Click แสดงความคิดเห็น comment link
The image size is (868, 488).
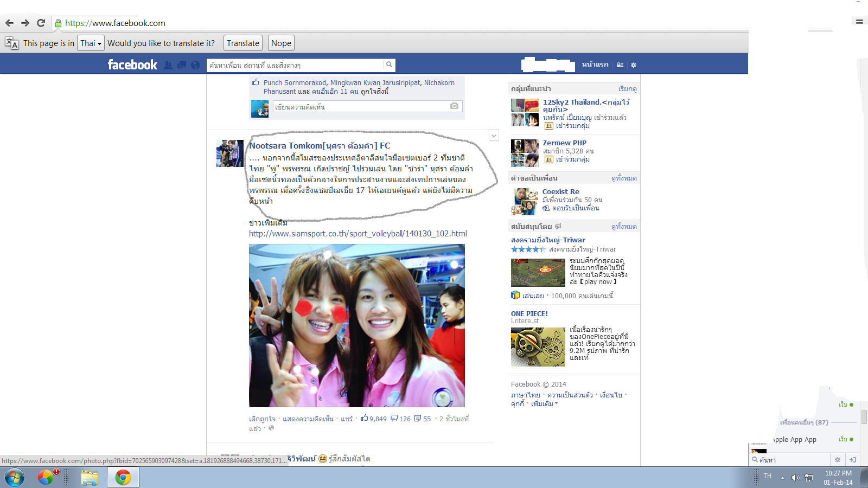tap(308, 419)
